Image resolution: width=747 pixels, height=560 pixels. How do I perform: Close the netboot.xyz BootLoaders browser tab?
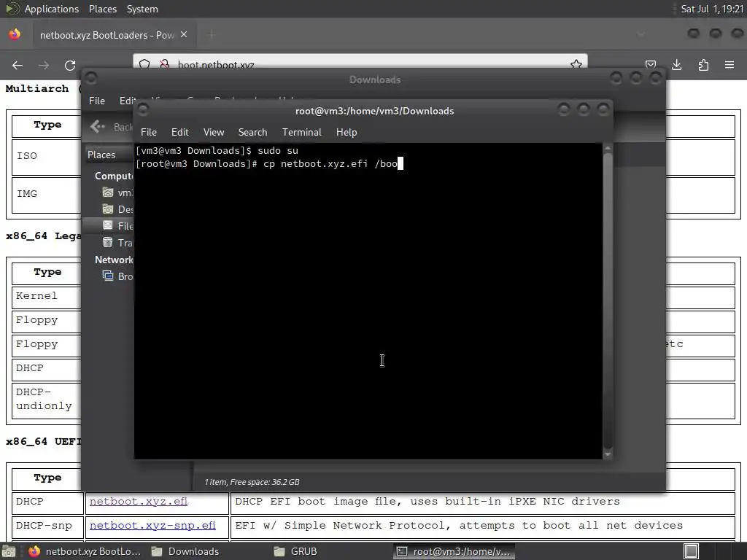click(x=184, y=35)
